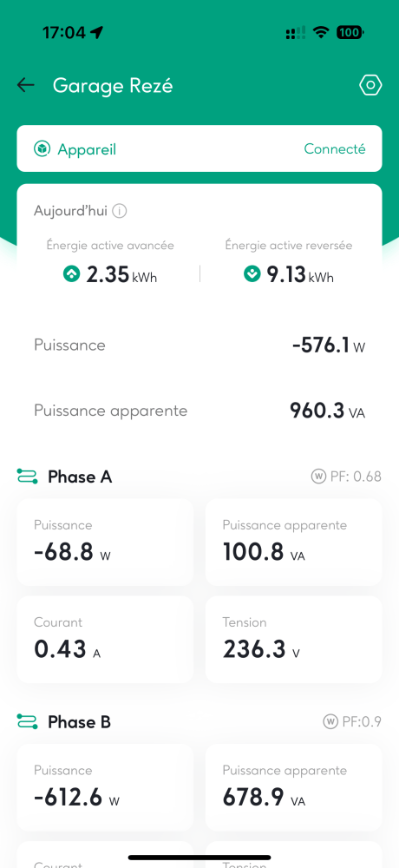The image size is (399, 868).
Task: Tap the Appareil cube icon
Action: (42, 149)
